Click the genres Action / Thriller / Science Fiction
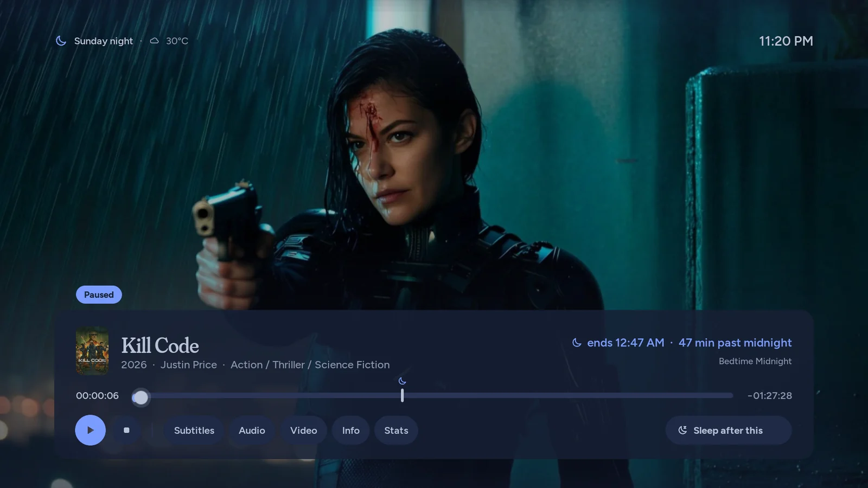Screen dimensions: 868x488 310,364
